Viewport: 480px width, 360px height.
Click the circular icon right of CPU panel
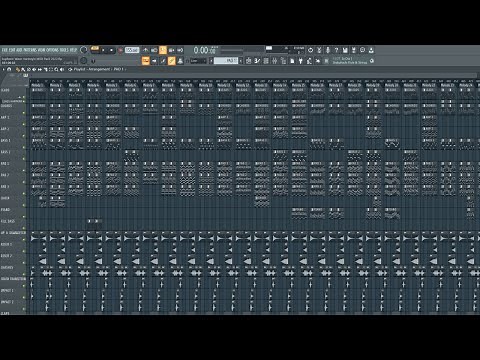pyautogui.click(x=310, y=50)
